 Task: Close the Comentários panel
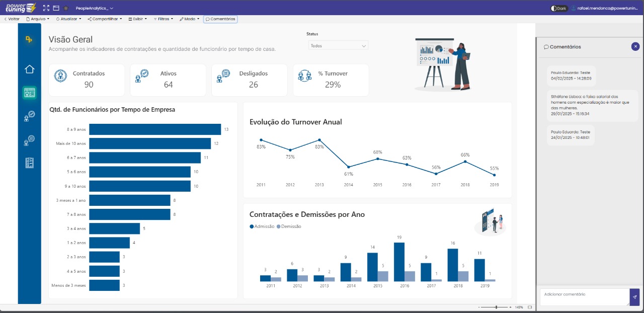pyautogui.click(x=635, y=46)
